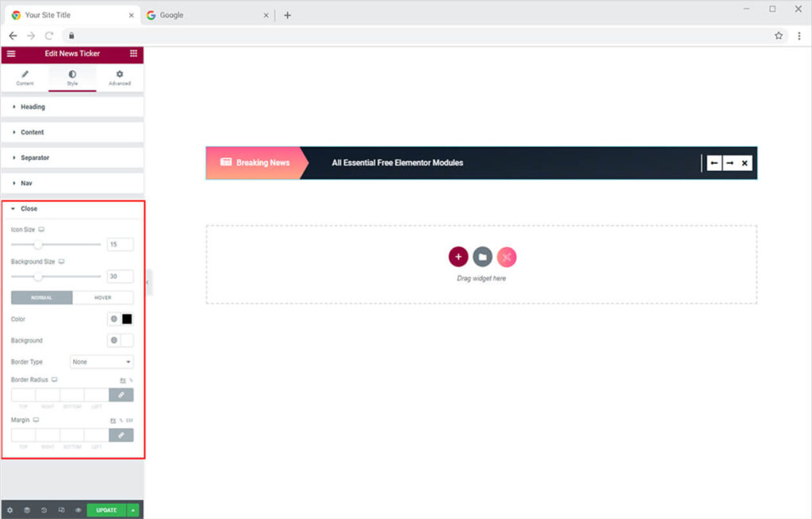The height and width of the screenshot is (519, 812).
Task: Click the ticker next arrow icon
Action: pyautogui.click(x=730, y=163)
